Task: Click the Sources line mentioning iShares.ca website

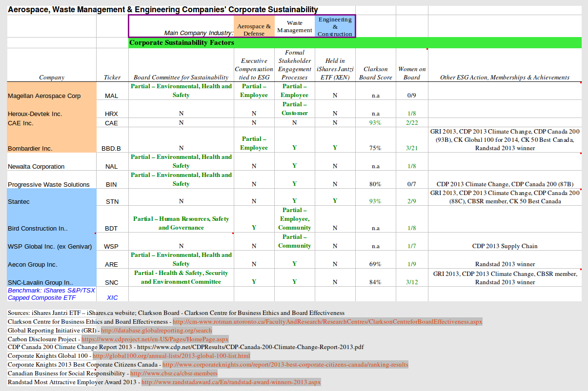Action: click(176, 313)
